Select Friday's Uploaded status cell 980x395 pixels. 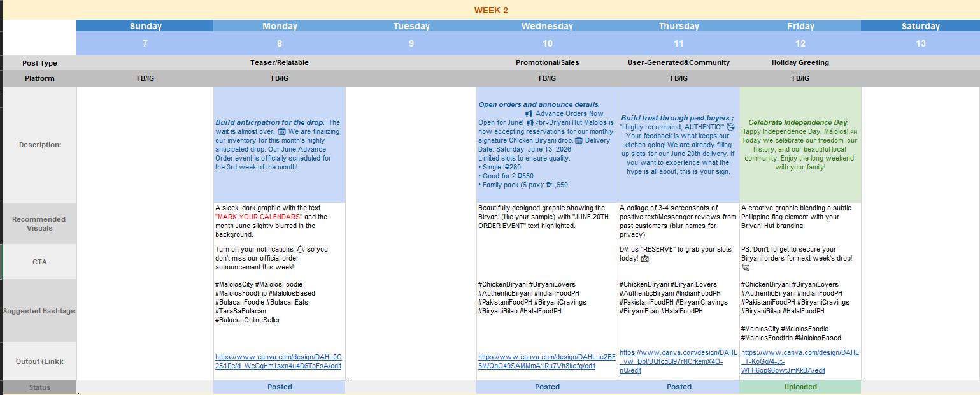(x=800, y=387)
